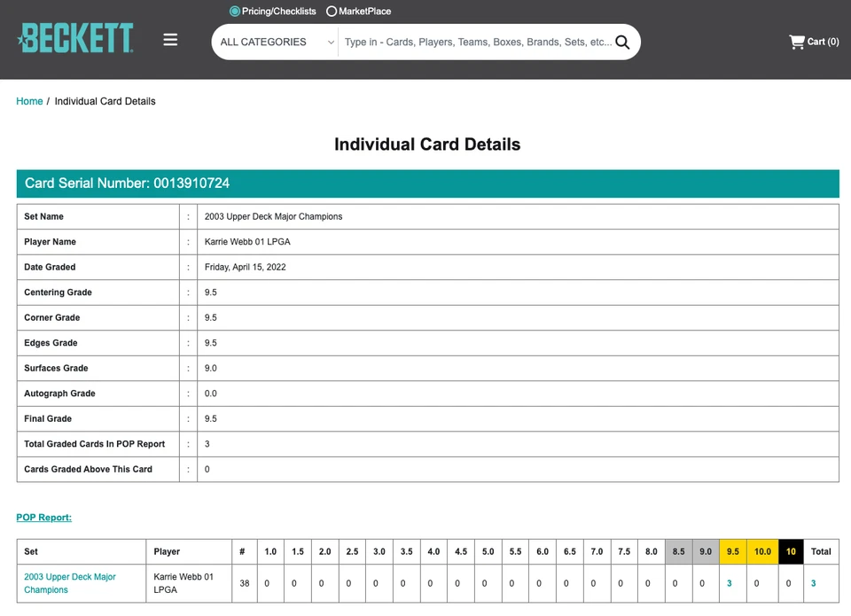Click the Individual Card Details breadcrumb text
851x616 pixels.
click(x=105, y=101)
